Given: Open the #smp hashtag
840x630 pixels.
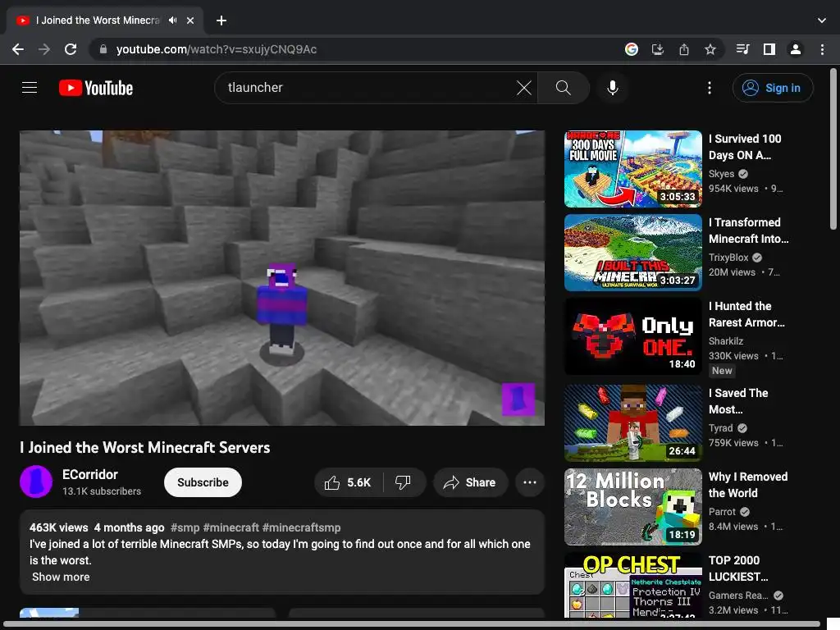Looking at the screenshot, I should [x=185, y=527].
